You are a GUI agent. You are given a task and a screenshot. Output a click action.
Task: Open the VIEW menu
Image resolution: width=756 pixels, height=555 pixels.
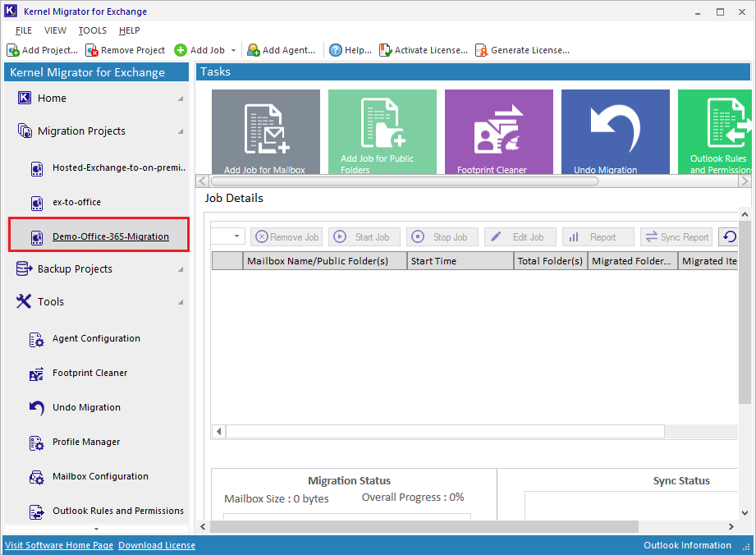pyautogui.click(x=56, y=30)
